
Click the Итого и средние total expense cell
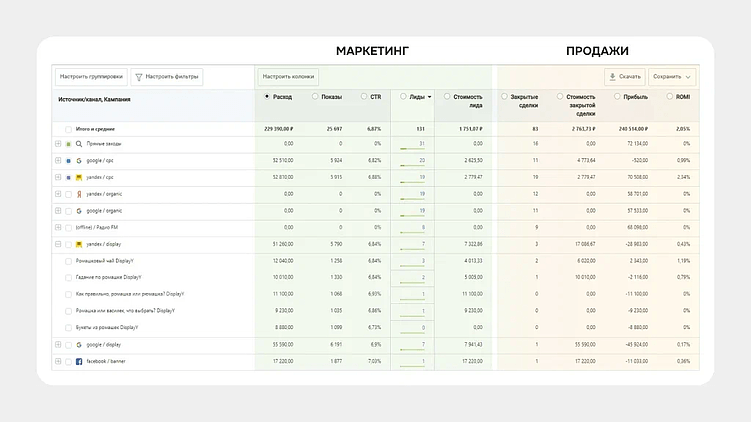(x=278, y=129)
